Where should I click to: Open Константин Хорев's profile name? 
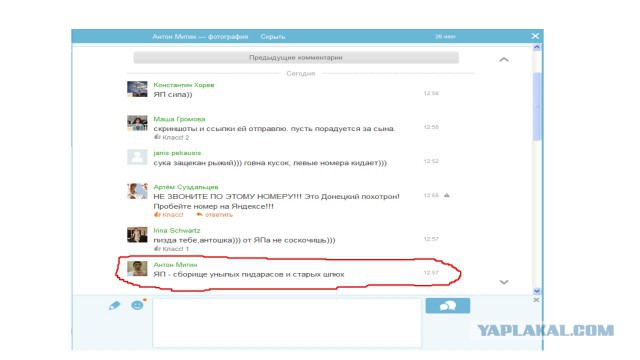tap(184, 85)
